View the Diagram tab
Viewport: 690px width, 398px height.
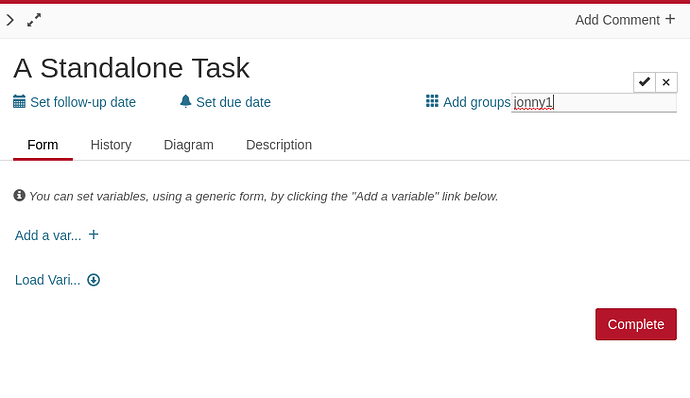click(188, 145)
